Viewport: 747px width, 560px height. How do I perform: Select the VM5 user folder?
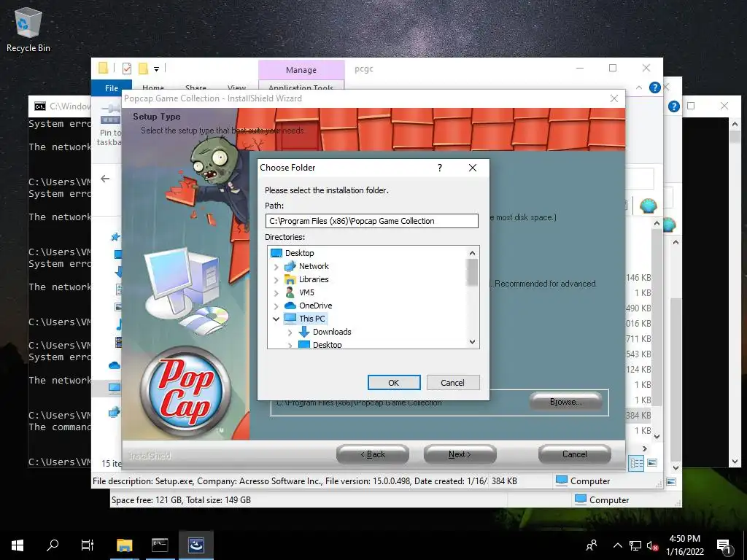(x=306, y=292)
